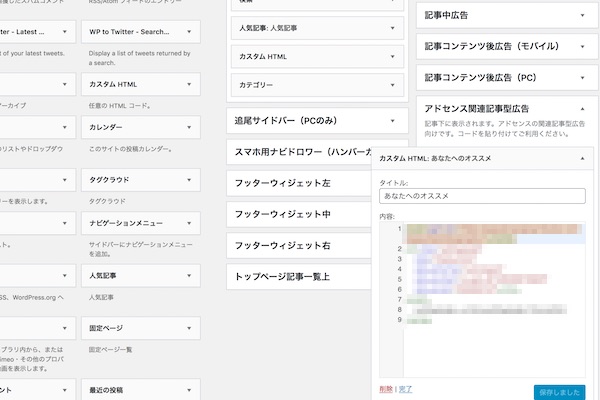The width and height of the screenshot is (600, 400).
Task: Expand the Twitter - Latest widget arrow
Action: pos(65,32)
